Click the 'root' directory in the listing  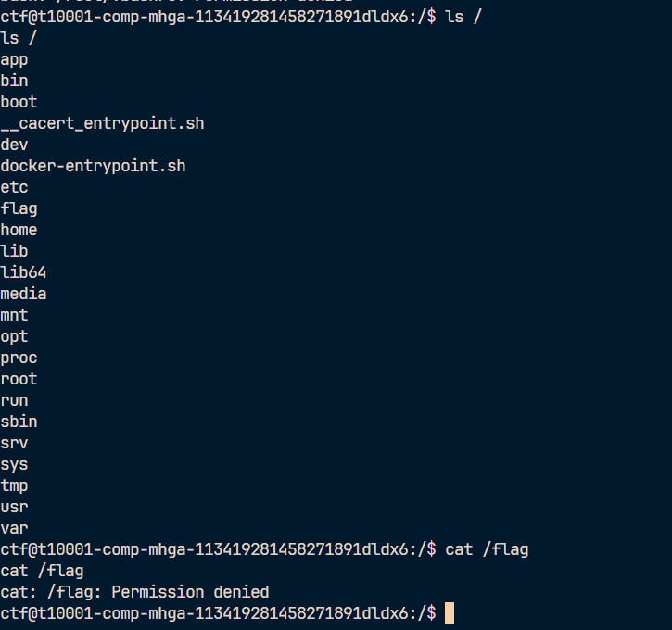coord(19,379)
